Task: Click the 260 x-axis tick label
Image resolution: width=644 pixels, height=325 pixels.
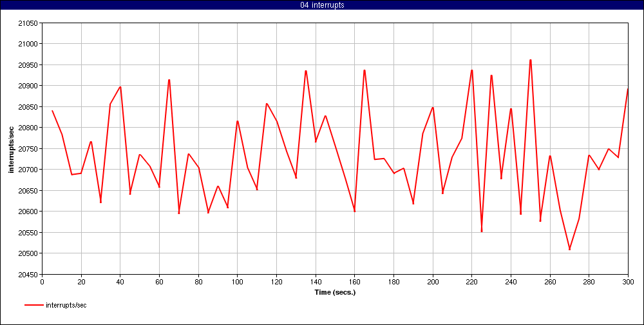Action: pos(550,282)
